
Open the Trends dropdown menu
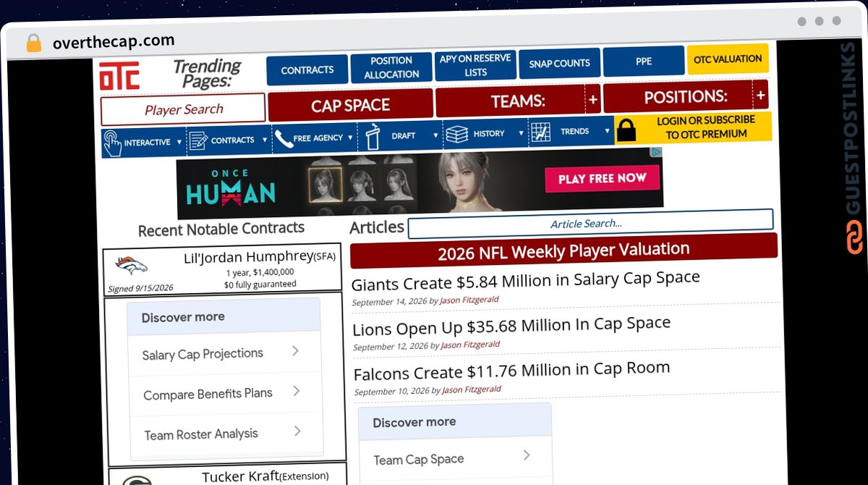point(606,131)
